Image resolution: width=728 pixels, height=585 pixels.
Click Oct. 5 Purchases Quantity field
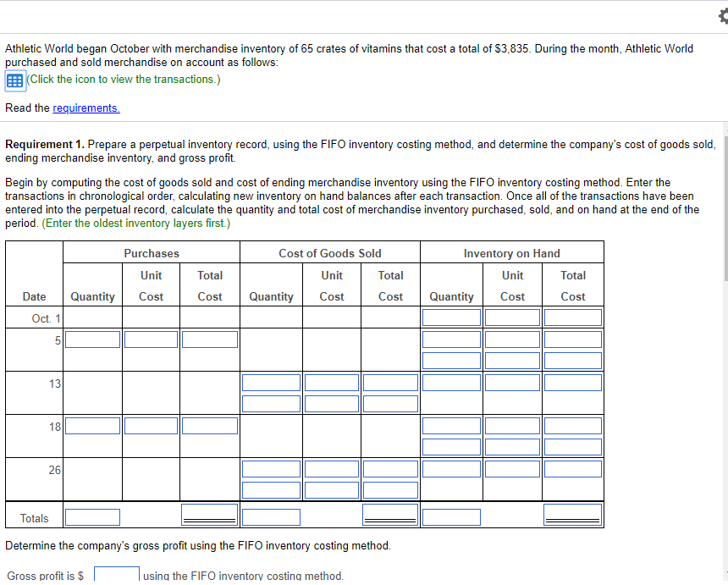92,339
